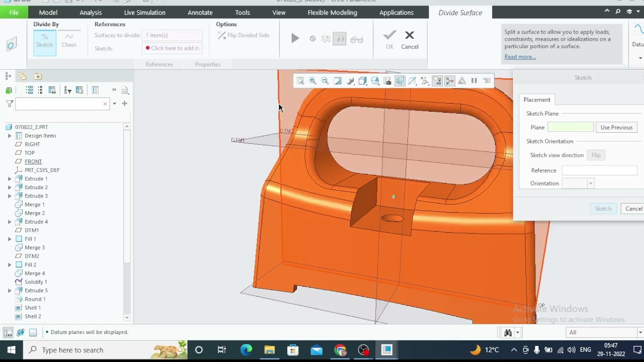Open the Find binoculars tool

coord(508,332)
